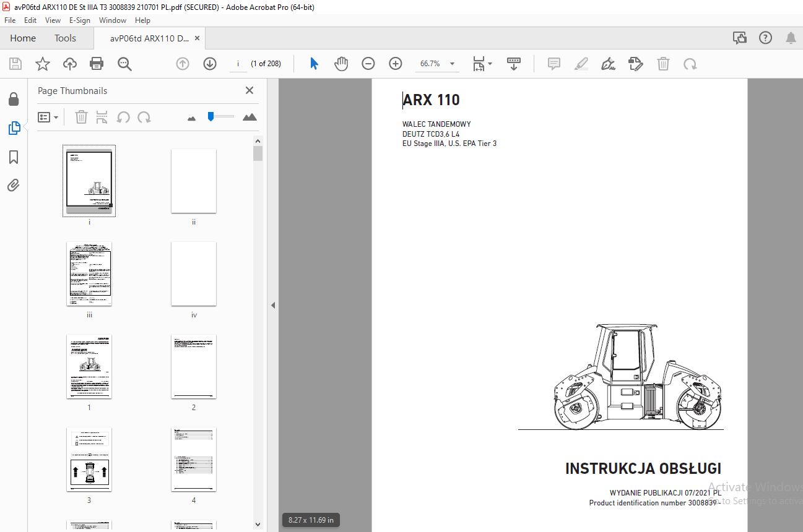Image resolution: width=803 pixels, height=532 pixels.
Task: Open the Edit menu
Action: [30, 20]
